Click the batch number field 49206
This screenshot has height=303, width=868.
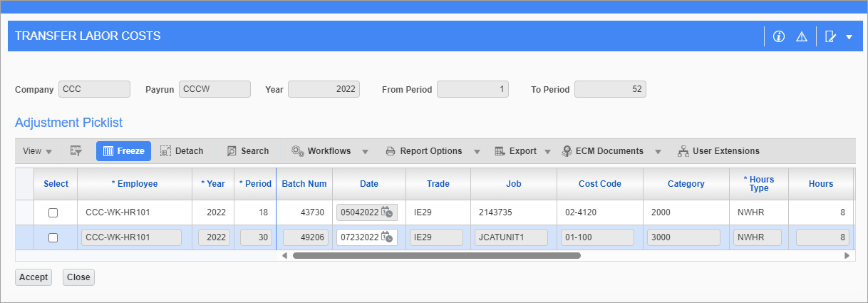tap(306, 237)
